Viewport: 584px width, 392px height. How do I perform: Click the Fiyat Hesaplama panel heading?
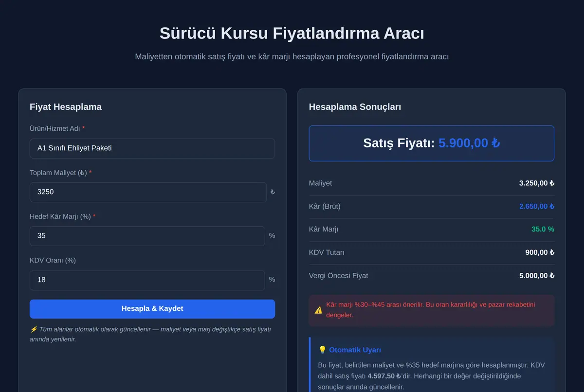66,107
